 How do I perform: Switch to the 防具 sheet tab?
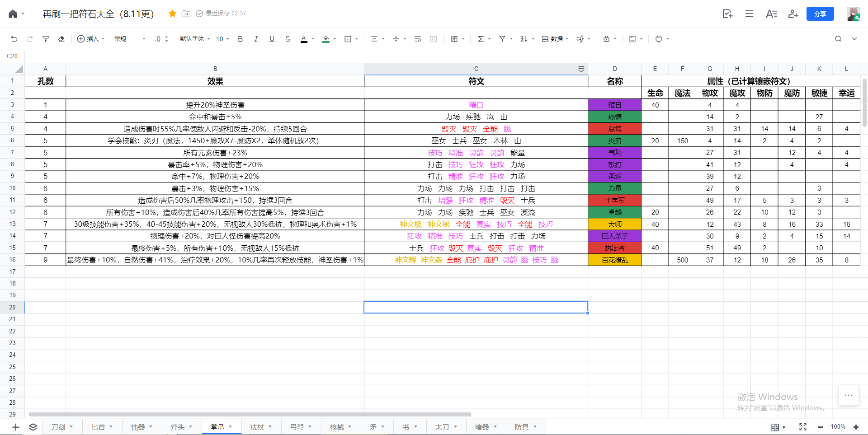(x=526, y=427)
